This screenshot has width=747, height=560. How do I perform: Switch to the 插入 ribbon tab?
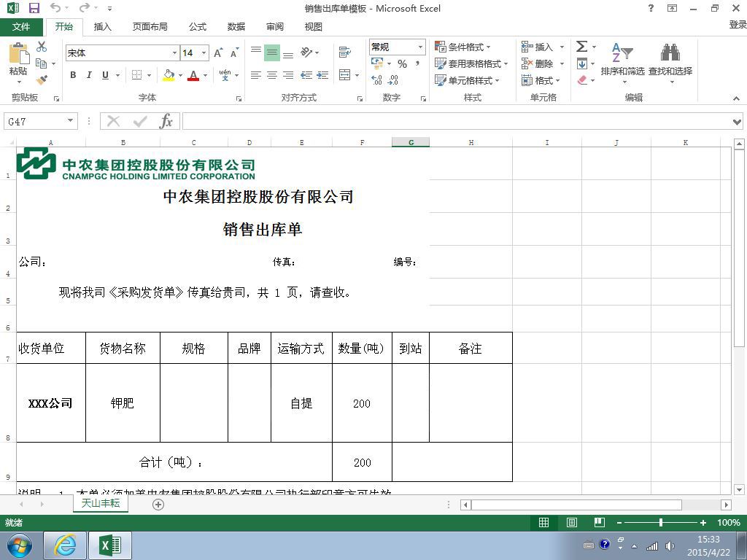click(102, 27)
